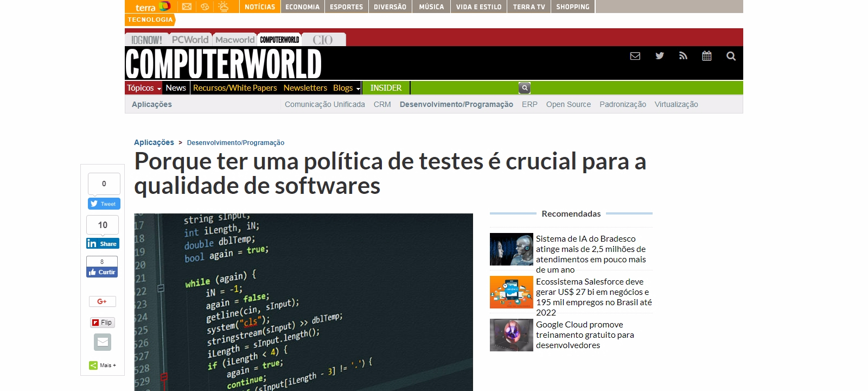Viewport: 868px width, 391px height.
Task: Open Salesforce ecosystem article thumbnail
Action: 511,292
